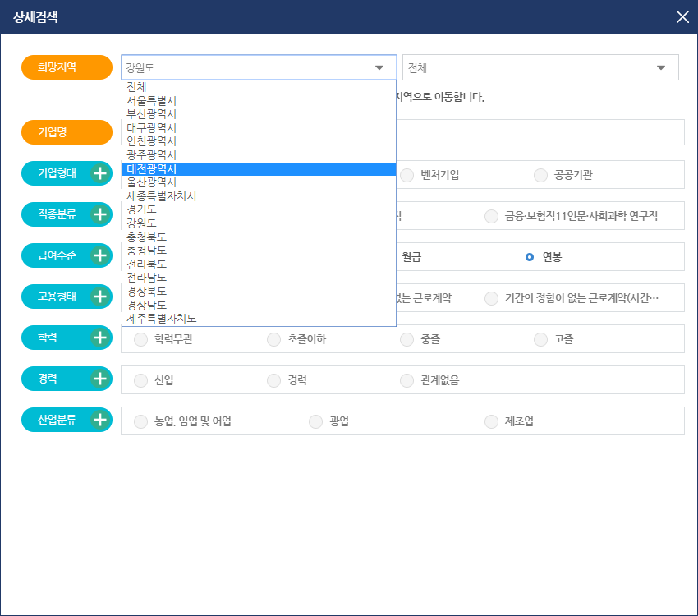
Task: Click the orange 희망지역 button
Action: click(x=67, y=67)
